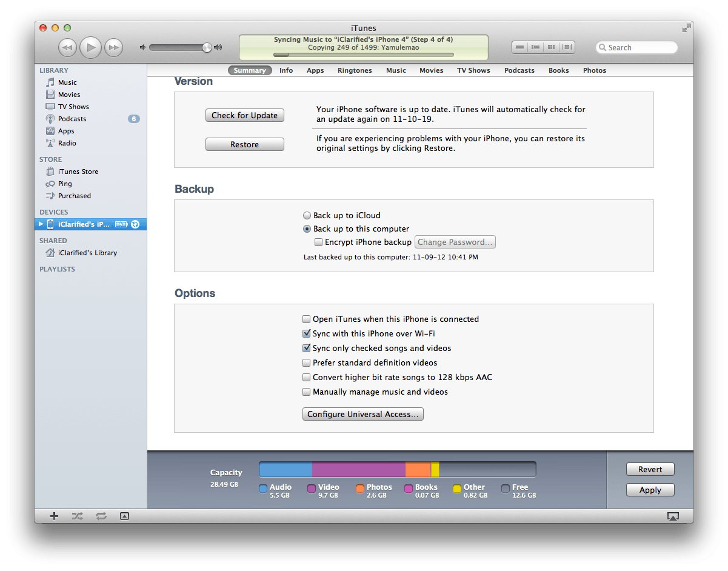Open Podcasts in the library sidebar

pos(72,119)
